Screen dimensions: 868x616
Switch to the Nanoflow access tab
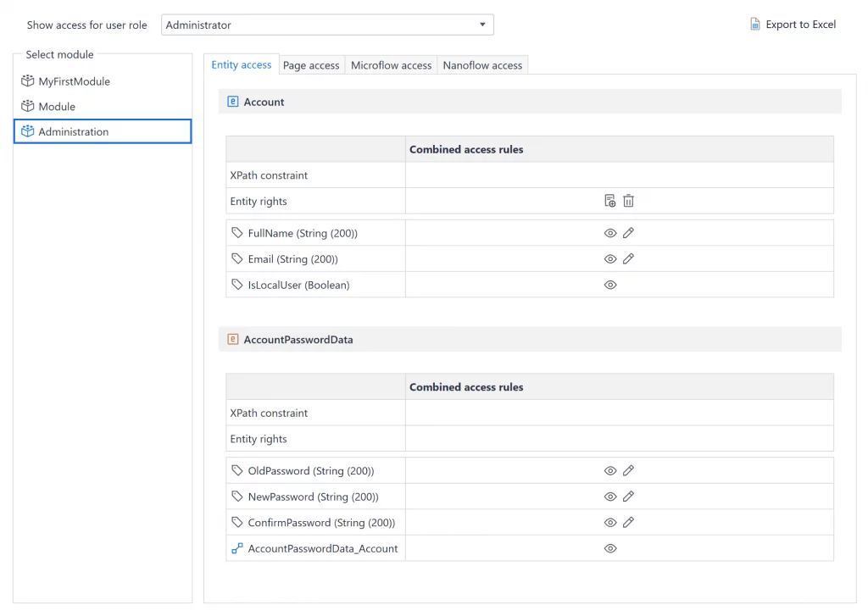[482, 65]
